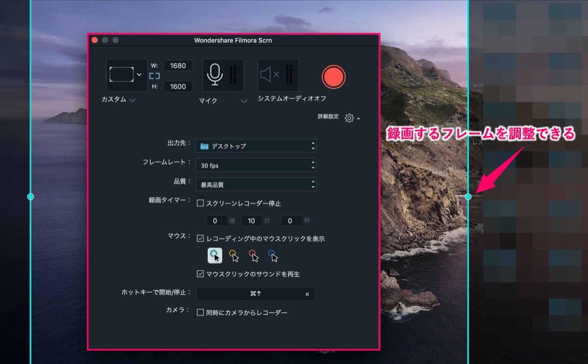
Task: Click the 詳細設定 label
Action: coord(328,117)
